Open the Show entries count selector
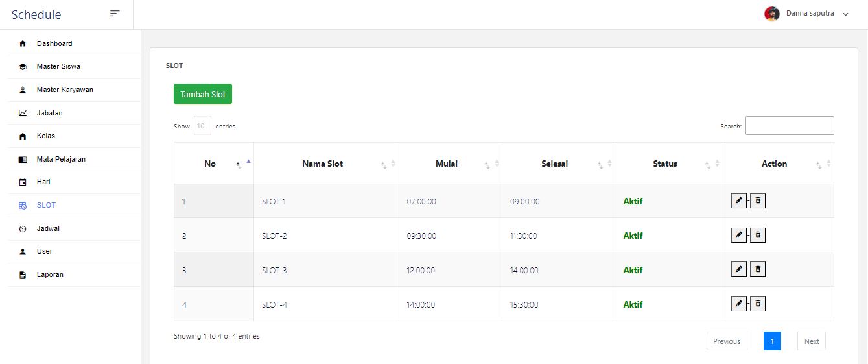 (202, 126)
